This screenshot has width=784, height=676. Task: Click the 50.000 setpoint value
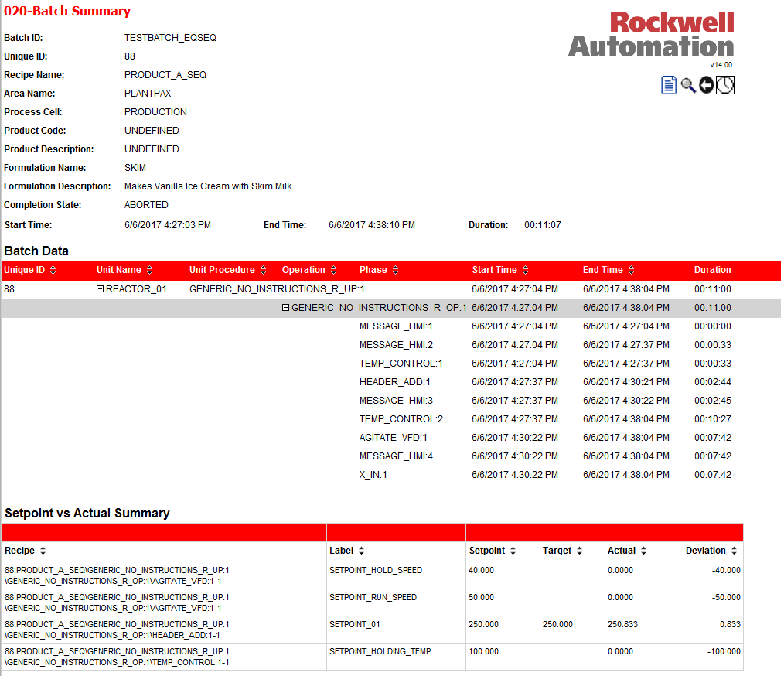(x=481, y=597)
